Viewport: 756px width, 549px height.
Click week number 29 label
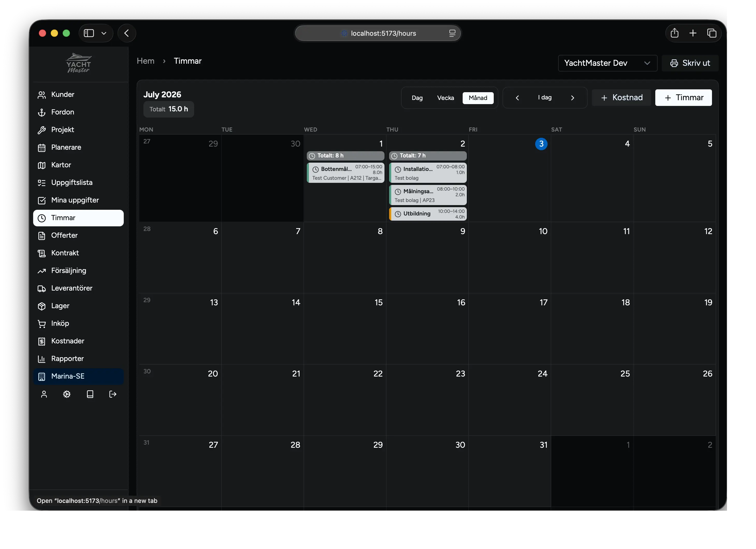(147, 300)
